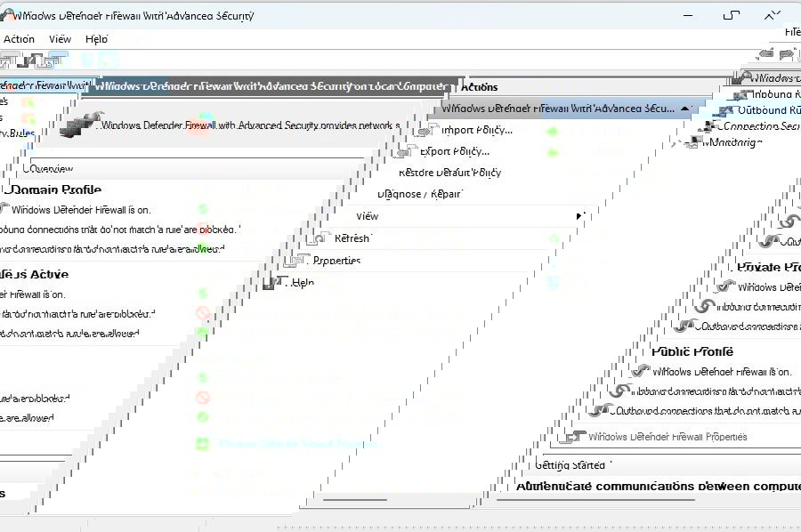801x532 pixels.
Task: Select Connection Security Rules tree node
Action: click(762, 126)
